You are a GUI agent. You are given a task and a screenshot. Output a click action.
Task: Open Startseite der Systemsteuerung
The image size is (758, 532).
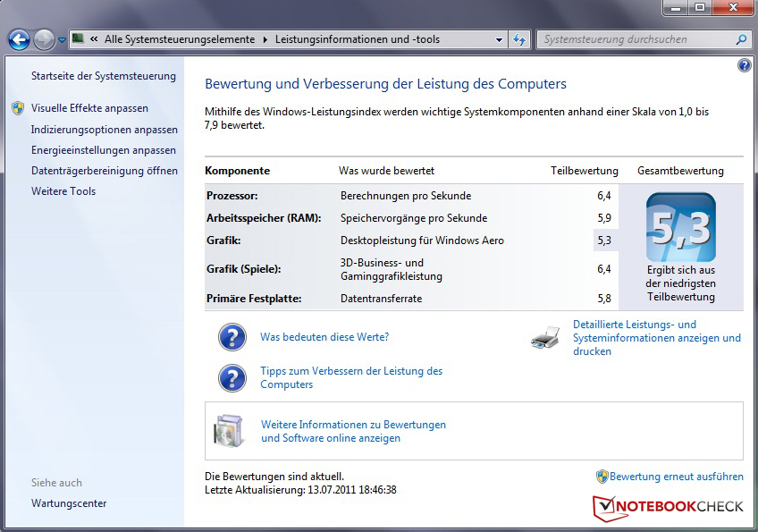pyautogui.click(x=104, y=76)
